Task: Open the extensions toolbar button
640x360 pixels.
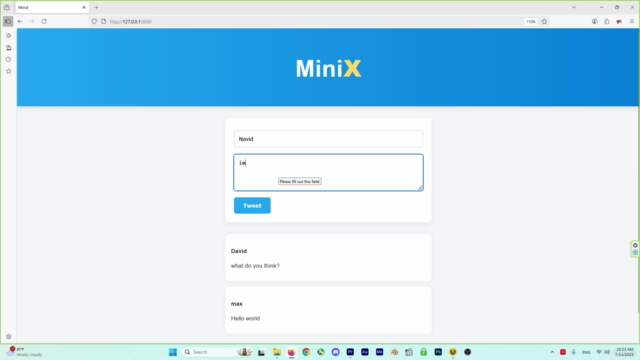Action: [x=607, y=21]
